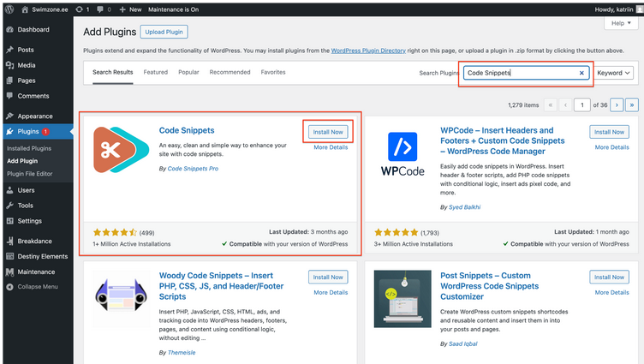Open More Details for Woody Code Snippets
This screenshot has height=364, width=644.
(331, 293)
